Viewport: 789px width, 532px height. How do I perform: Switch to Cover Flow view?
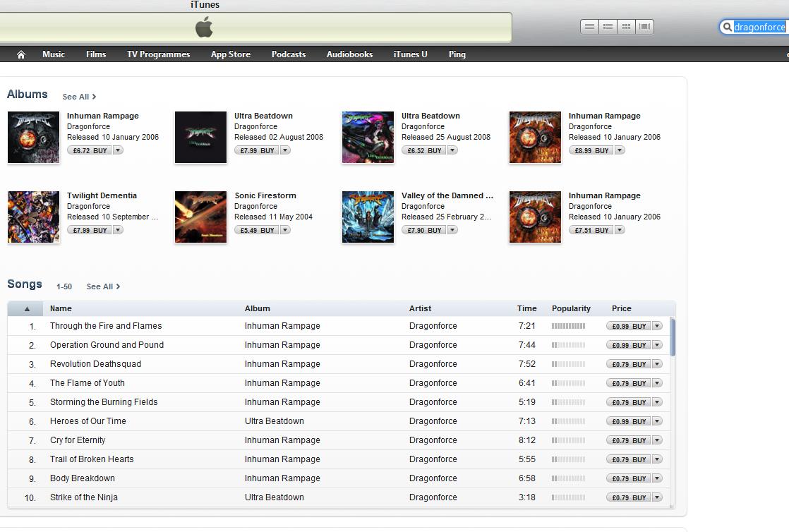coord(644,26)
